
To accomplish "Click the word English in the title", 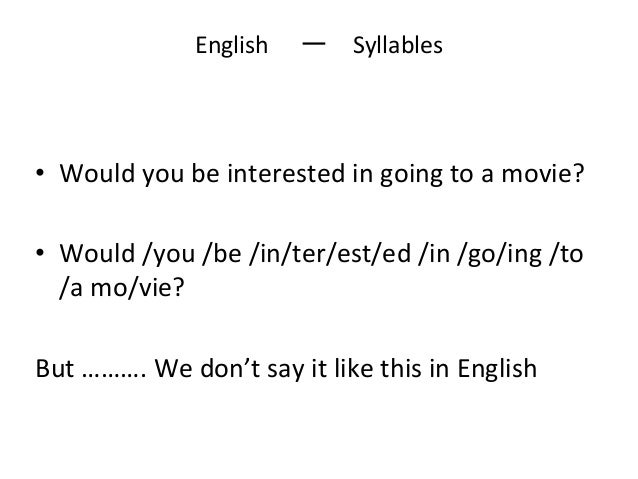I will click(x=232, y=46).
